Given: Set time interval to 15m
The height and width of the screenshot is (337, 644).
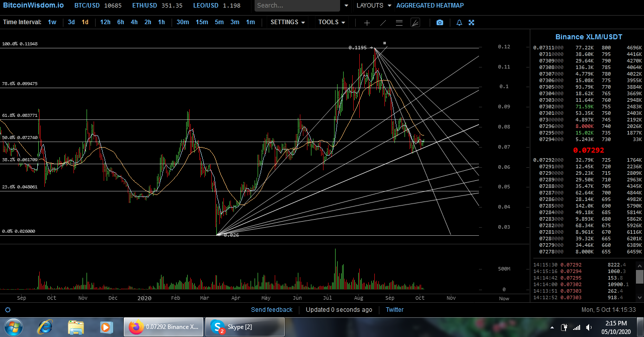Looking at the screenshot, I should click(202, 22).
